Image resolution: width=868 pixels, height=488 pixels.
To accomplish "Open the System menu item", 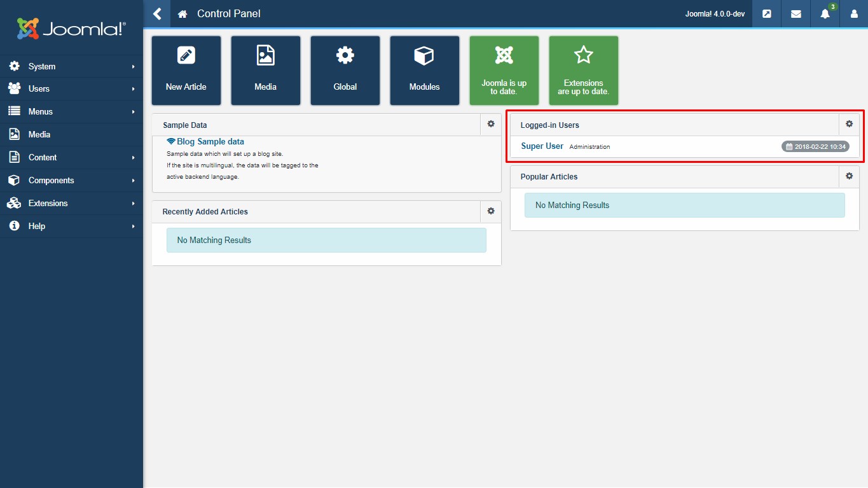I will point(71,66).
